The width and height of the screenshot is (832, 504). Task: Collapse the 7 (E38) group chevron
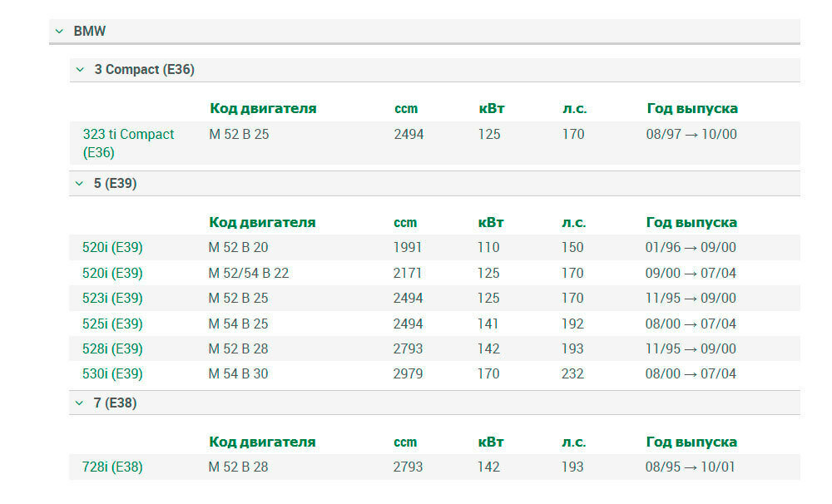[x=80, y=403]
